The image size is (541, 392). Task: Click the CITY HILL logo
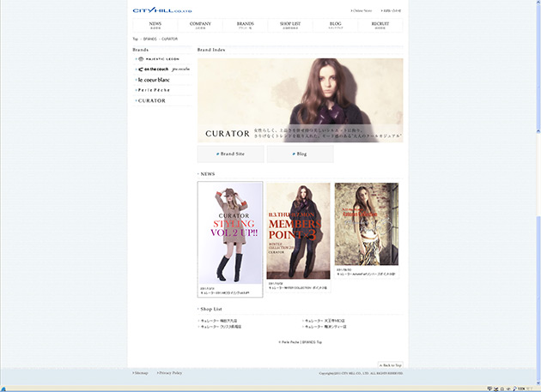(x=155, y=10)
